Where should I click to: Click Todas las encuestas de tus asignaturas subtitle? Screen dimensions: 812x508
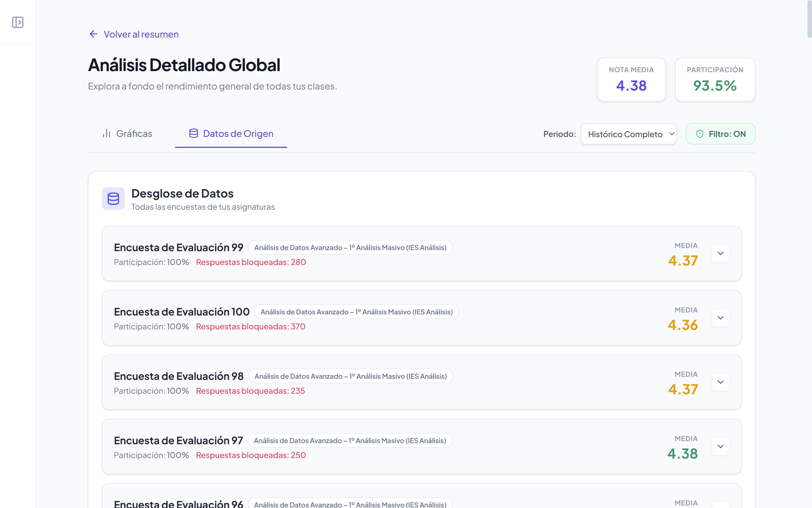(x=203, y=207)
